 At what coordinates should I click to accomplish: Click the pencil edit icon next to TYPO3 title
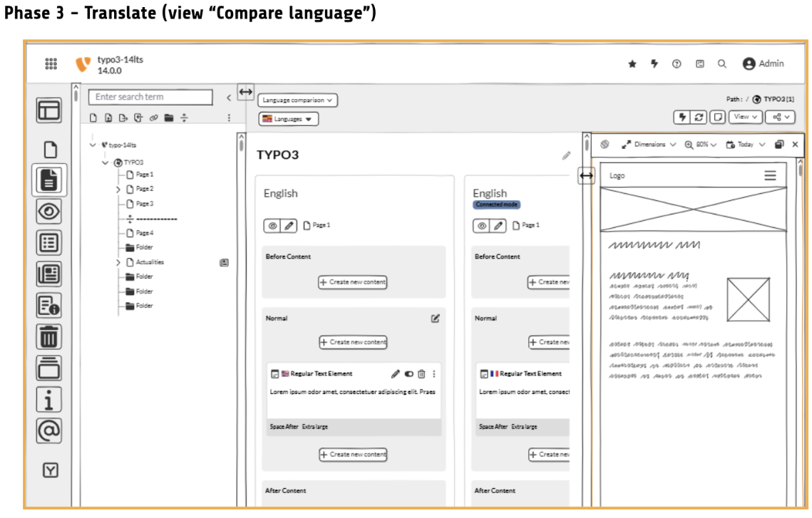pos(566,155)
